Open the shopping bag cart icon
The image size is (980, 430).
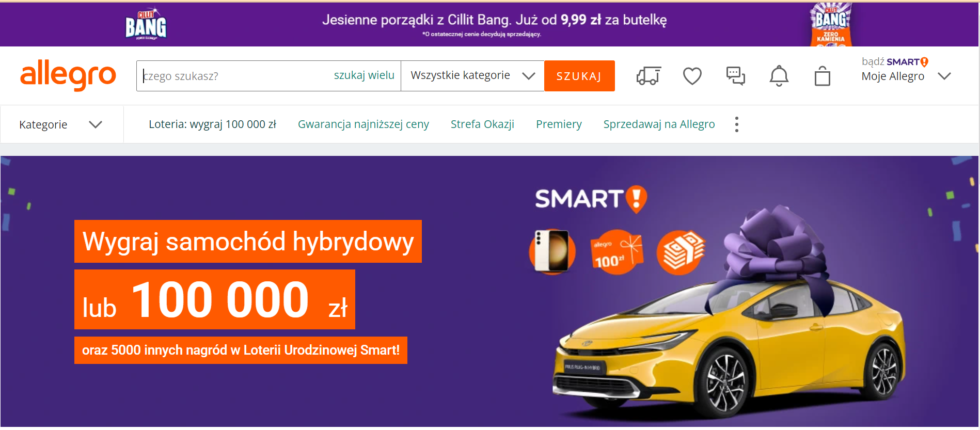point(822,76)
